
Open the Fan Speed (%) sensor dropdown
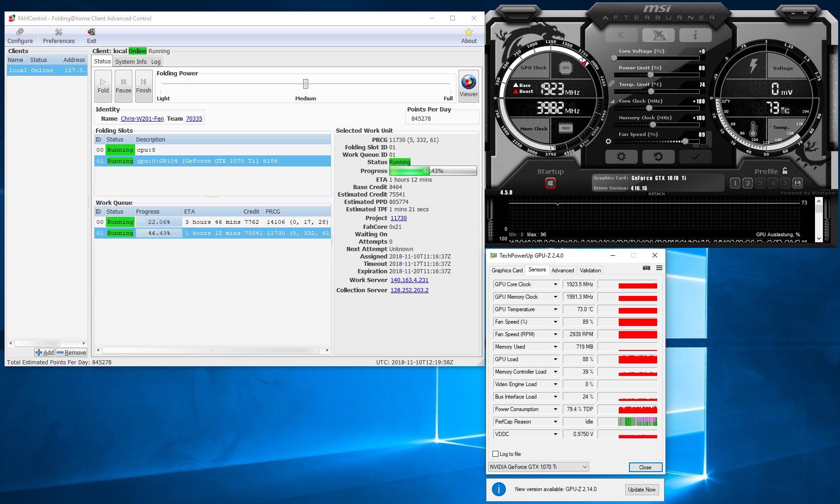[x=555, y=322]
